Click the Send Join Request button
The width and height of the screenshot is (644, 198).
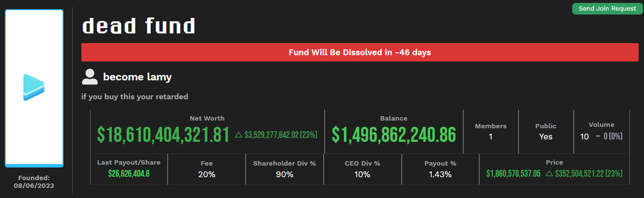pyautogui.click(x=607, y=9)
